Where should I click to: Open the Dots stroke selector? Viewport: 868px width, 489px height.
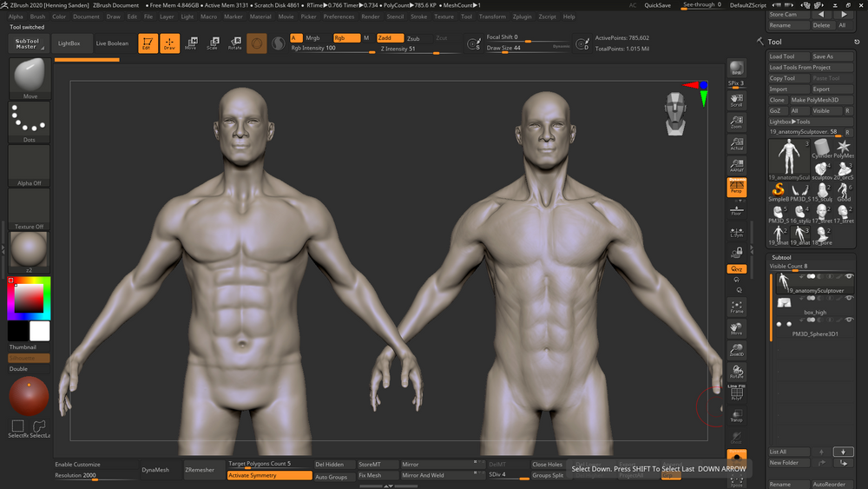[x=30, y=122]
